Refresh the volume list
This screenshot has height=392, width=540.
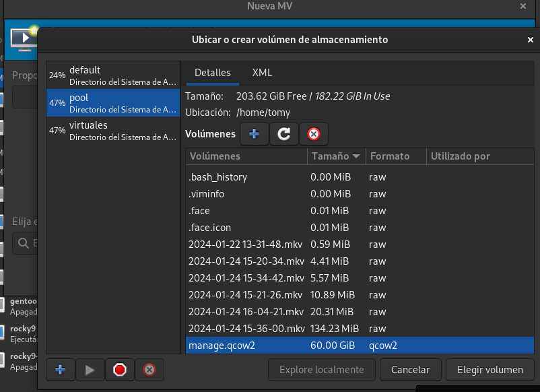(x=284, y=134)
